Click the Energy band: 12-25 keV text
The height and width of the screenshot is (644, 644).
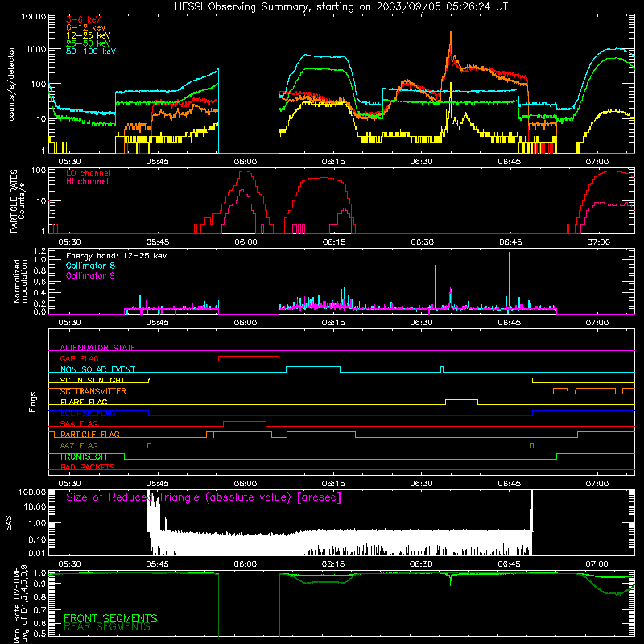click(117, 256)
